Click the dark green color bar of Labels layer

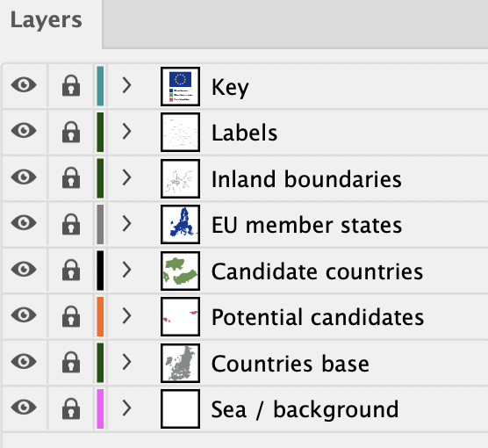coord(100,132)
